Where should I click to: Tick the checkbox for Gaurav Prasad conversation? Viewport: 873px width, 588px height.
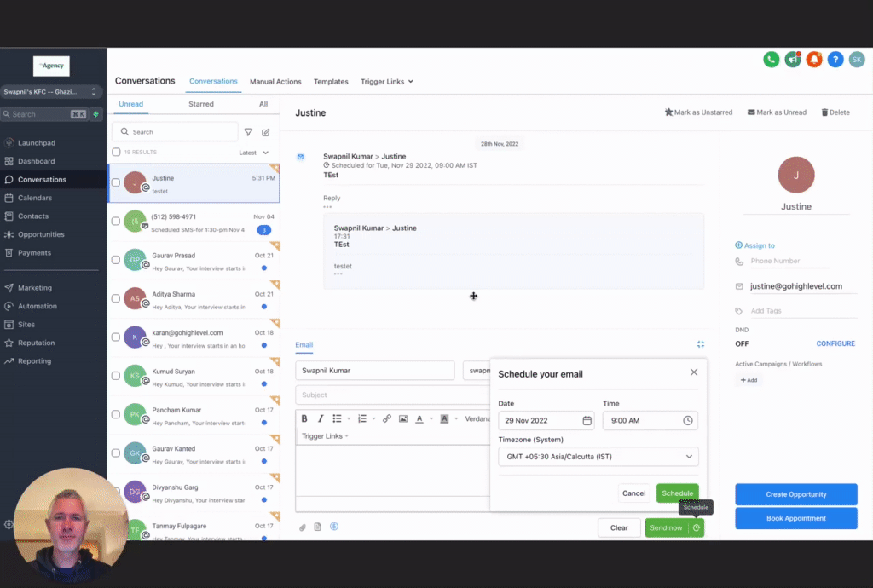point(116,260)
